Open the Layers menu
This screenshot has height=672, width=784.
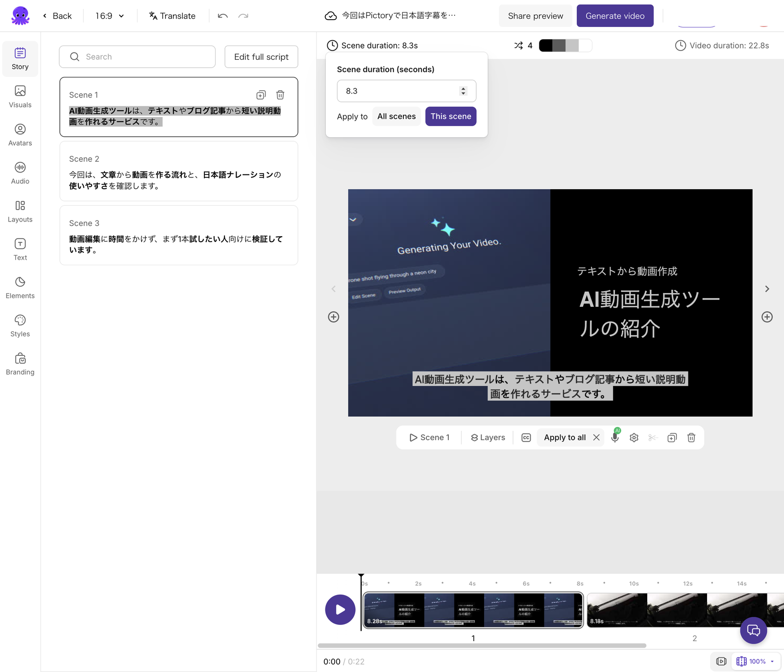coord(488,437)
